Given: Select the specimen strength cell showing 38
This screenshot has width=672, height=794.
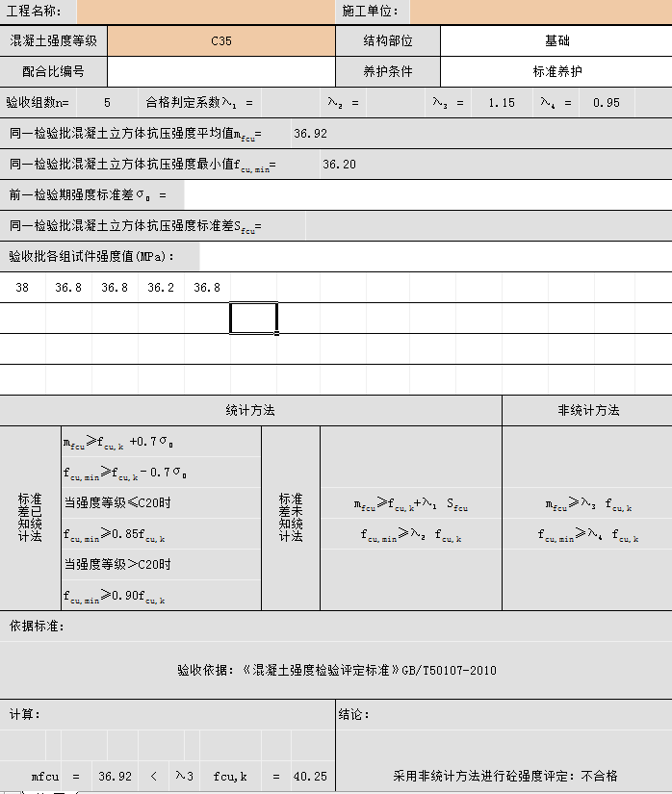Looking at the screenshot, I should [x=22, y=288].
